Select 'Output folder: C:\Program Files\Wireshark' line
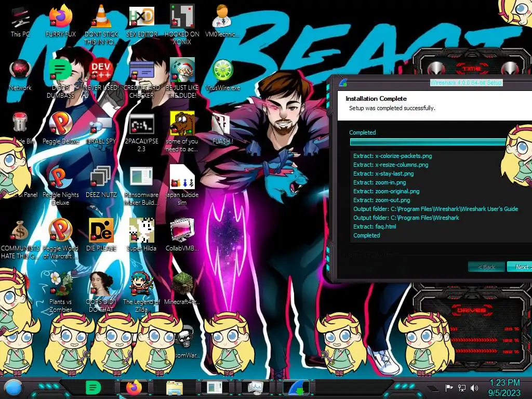 tap(406, 218)
